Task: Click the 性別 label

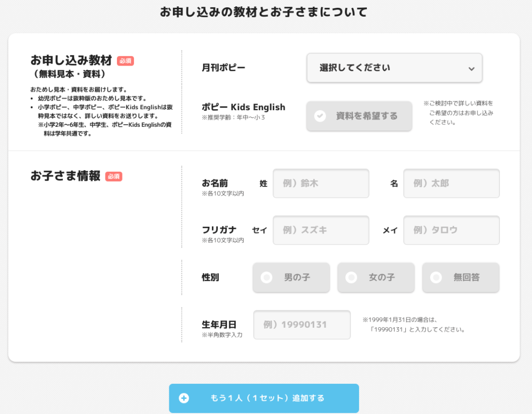Action: coord(210,277)
